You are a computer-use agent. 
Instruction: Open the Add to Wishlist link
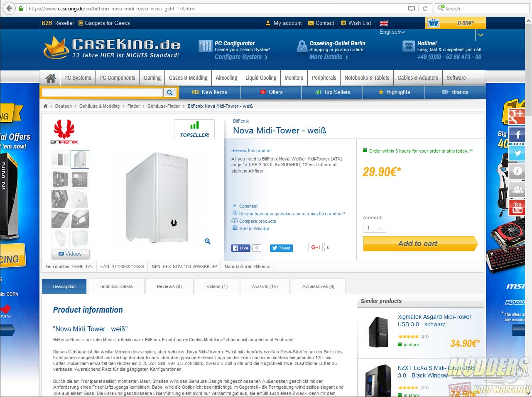click(x=254, y=229)
